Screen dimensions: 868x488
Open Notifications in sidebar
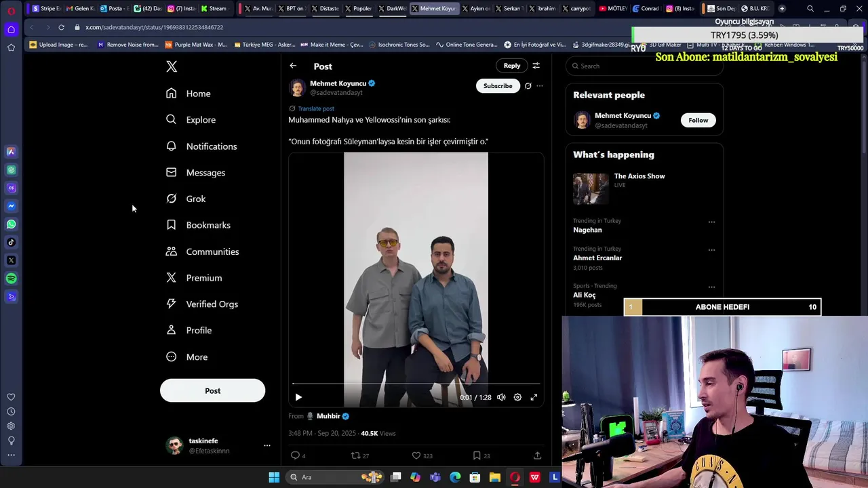201,146
